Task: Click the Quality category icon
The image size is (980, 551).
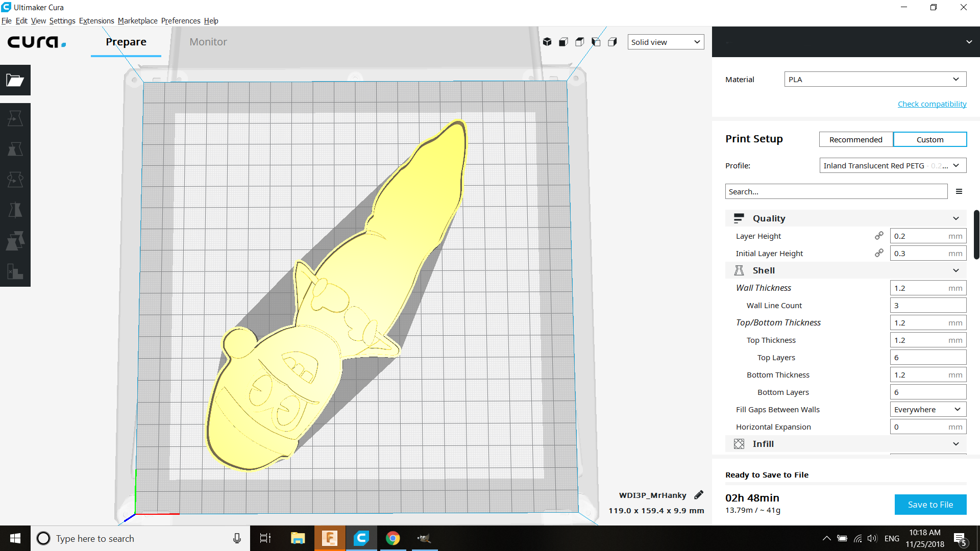Action: pos(739,218)
